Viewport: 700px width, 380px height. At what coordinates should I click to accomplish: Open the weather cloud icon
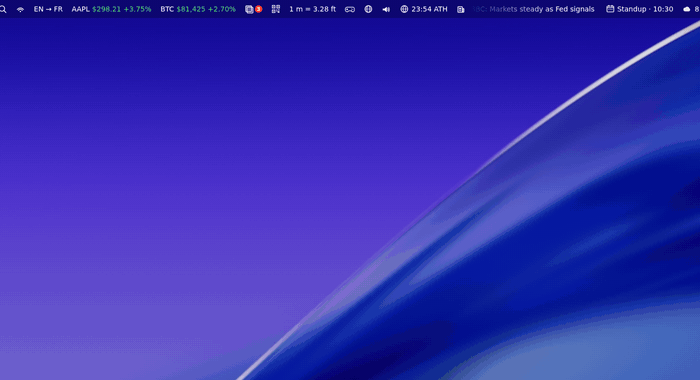click(x=687, y=9)
